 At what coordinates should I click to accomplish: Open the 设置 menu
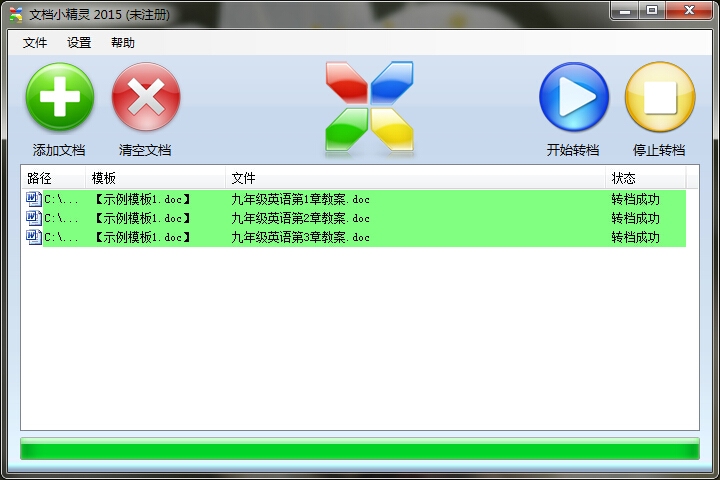[79, 43]
